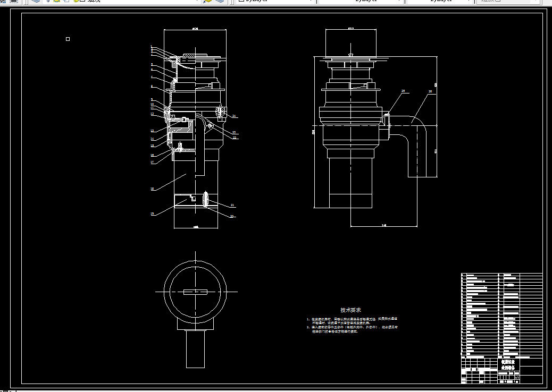Select balloon label 21 in the section view
This screenshot has height=392, width=552.
(x=232, y=205)
